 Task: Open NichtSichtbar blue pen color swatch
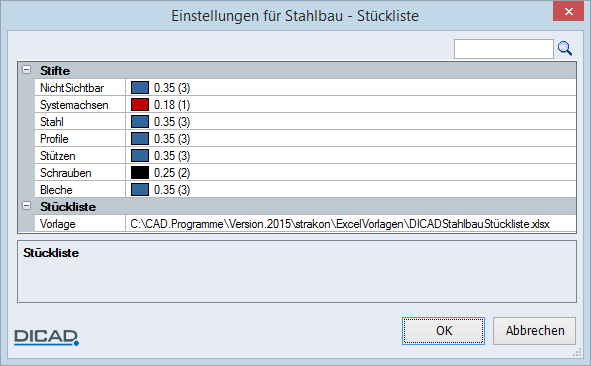[140, 87]
